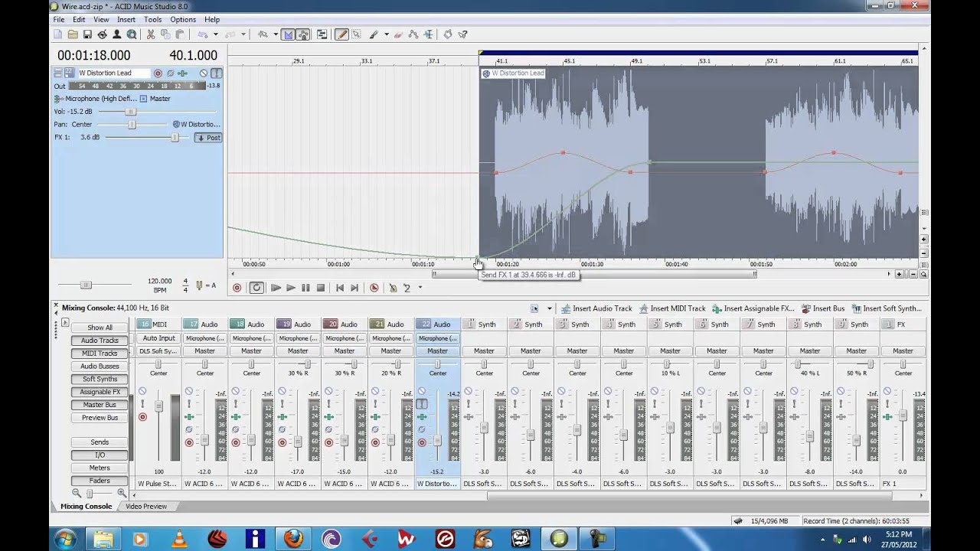Open the Mixing Console view options dropdown arrow

click(x=549, y=309)
